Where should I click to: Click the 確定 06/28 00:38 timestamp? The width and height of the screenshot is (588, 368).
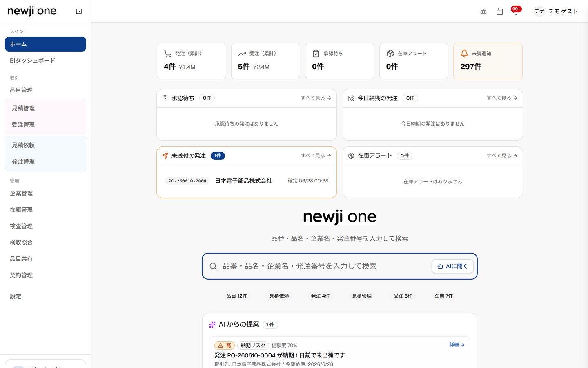308,181
